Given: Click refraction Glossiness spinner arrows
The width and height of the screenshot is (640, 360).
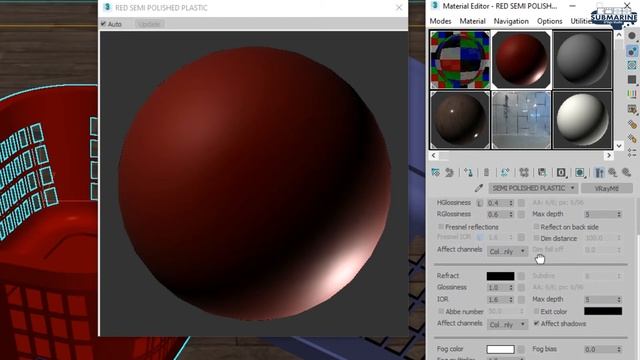Looking at the screenshot, I should (511, 288).
